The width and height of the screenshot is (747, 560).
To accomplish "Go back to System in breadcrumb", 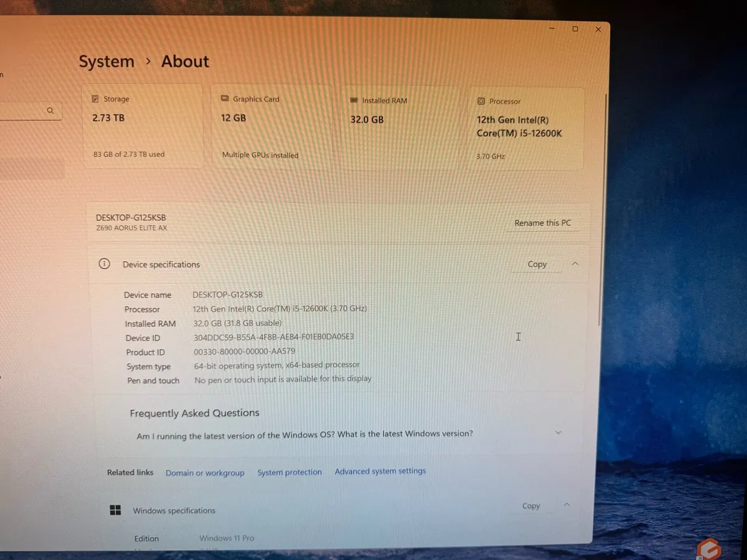I will pyautogui.click(x=106, y=62).
